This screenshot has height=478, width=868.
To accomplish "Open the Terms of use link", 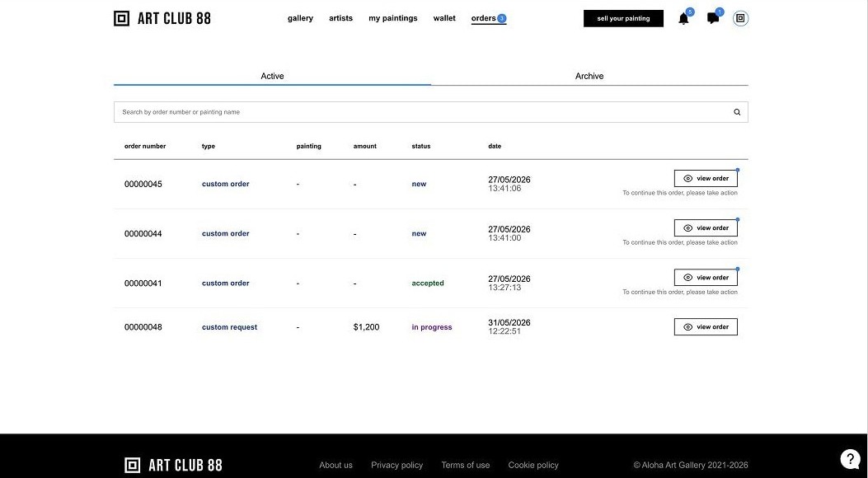I will click(466, 466).
